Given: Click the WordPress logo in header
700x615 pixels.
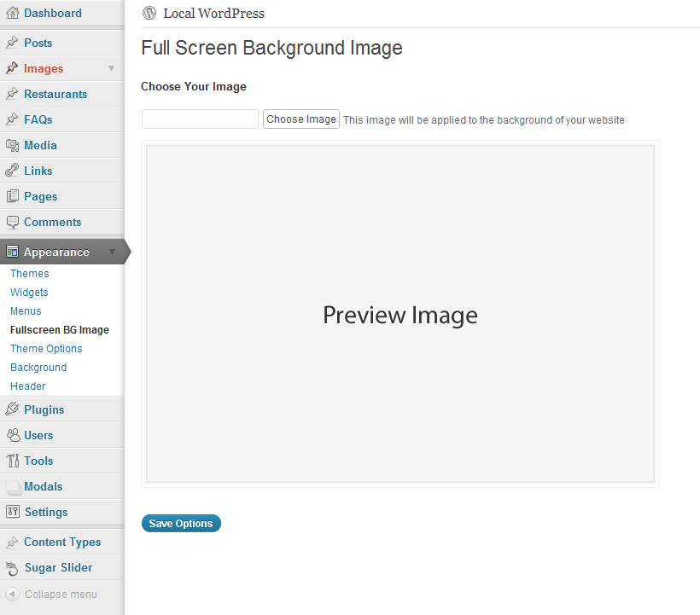Looking at the screenshot, I should click(149, 14).
